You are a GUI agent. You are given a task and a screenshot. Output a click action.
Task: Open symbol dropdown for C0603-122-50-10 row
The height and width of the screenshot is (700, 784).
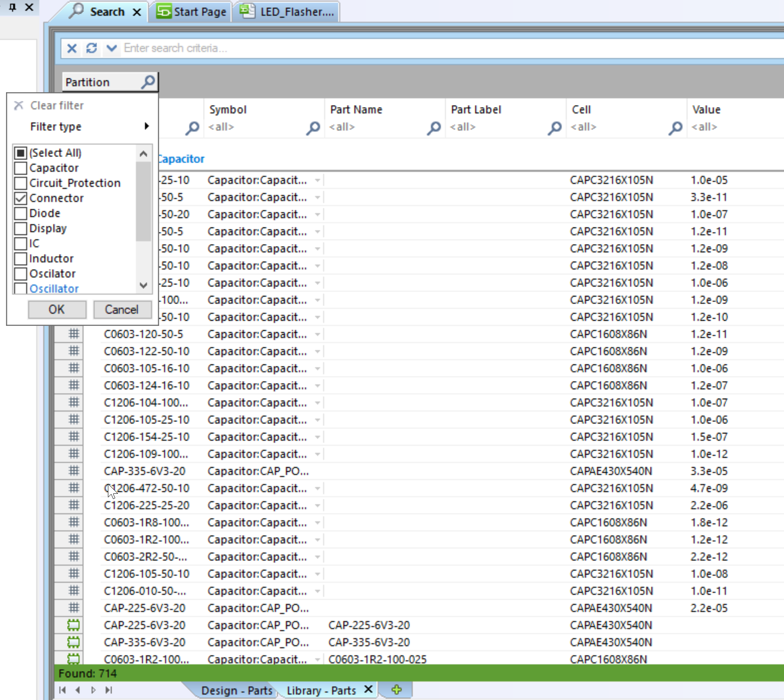(x=317, y=352)
